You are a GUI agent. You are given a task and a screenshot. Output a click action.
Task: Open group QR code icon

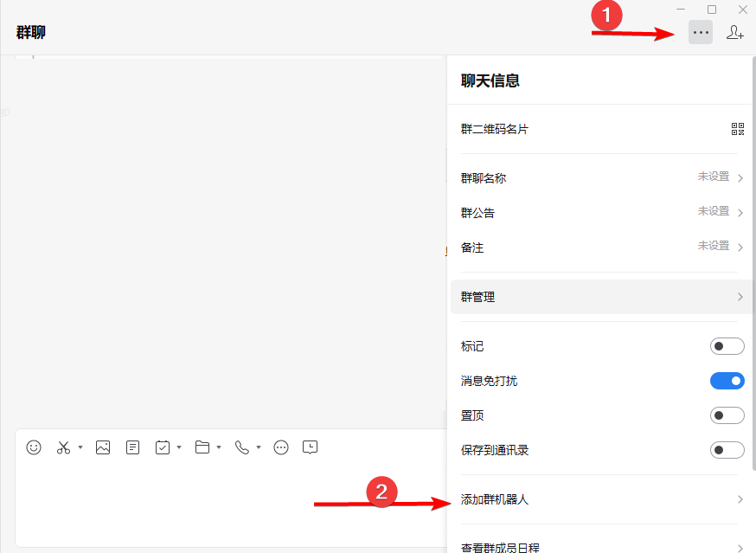pyautogui.click(x=737, y=129)
